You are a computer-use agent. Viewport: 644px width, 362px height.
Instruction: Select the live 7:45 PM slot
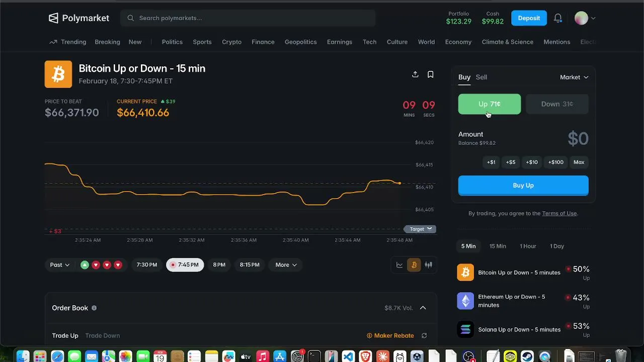coord(185,265)
